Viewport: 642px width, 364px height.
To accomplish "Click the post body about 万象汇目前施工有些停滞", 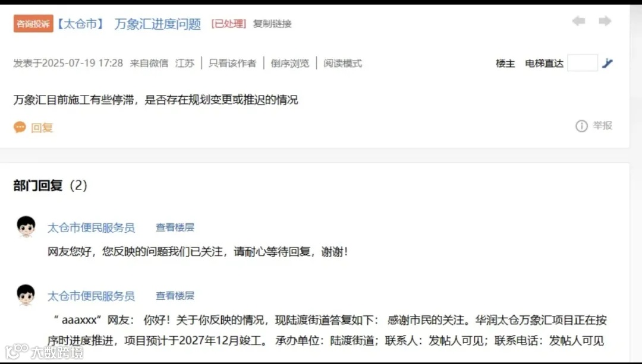I will point(156,100).
